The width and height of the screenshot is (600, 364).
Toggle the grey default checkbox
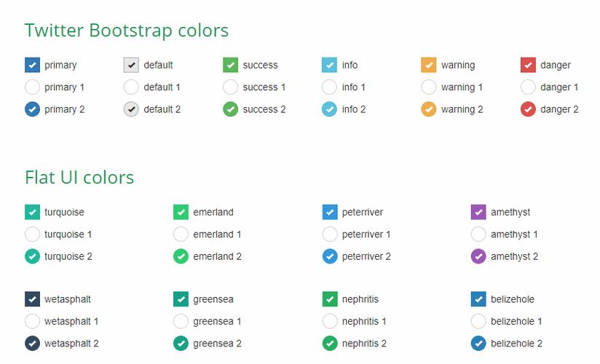click(131, 66)
